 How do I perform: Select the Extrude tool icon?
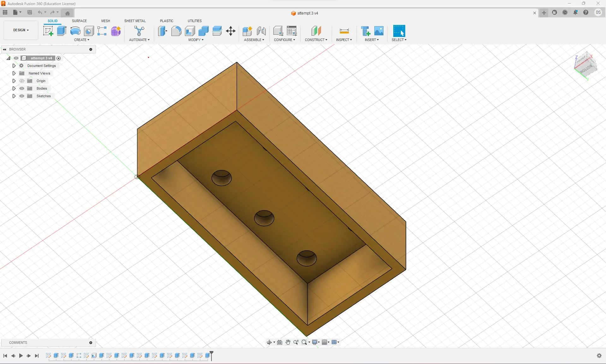coord(62,31)
